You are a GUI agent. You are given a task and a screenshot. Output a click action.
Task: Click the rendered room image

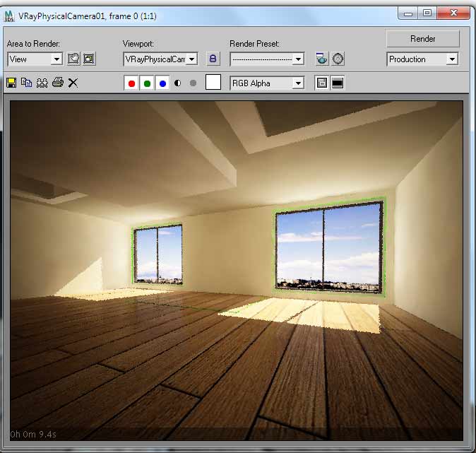point(237,271)
